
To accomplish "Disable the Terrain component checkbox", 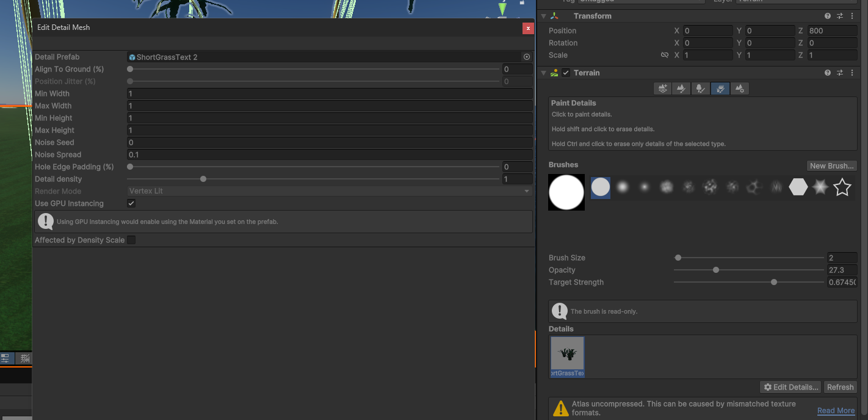I will tap(565, 72).
